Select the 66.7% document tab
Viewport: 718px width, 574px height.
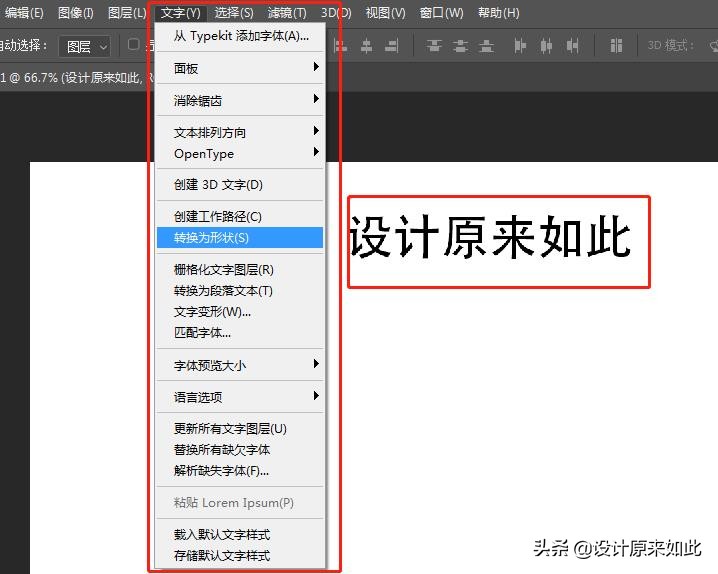point(76,78)
